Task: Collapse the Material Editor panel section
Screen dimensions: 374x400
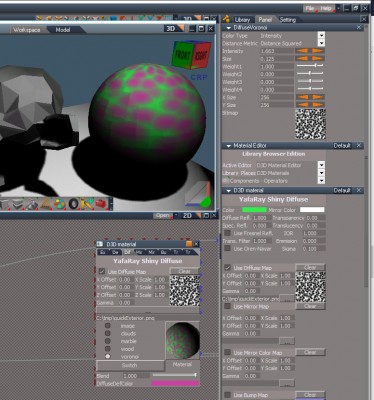Action: (229, 146)
